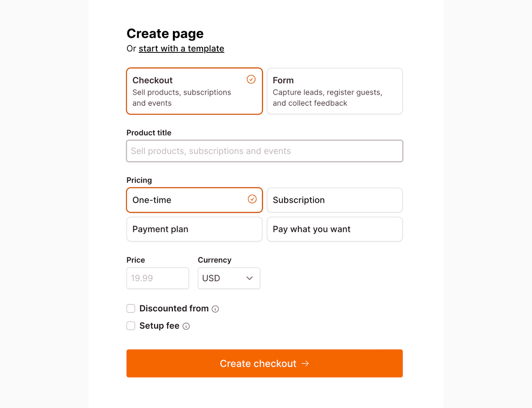
Task: Click into the Price input box
Action: (x=158, y=278)
